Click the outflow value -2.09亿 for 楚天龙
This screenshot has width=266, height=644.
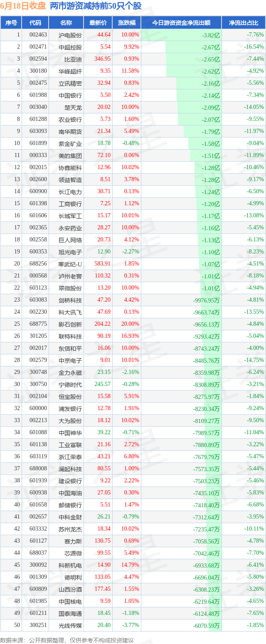(x=211, y=107)
